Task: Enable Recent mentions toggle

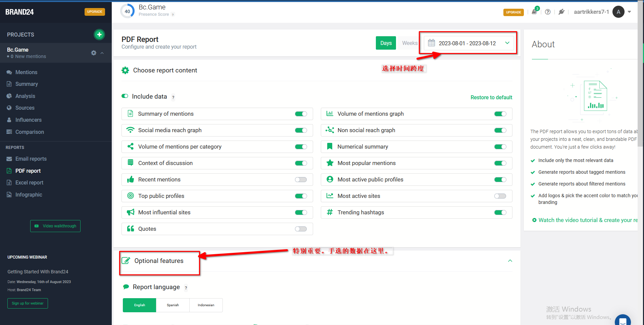Action: click(x=301, y=180)
